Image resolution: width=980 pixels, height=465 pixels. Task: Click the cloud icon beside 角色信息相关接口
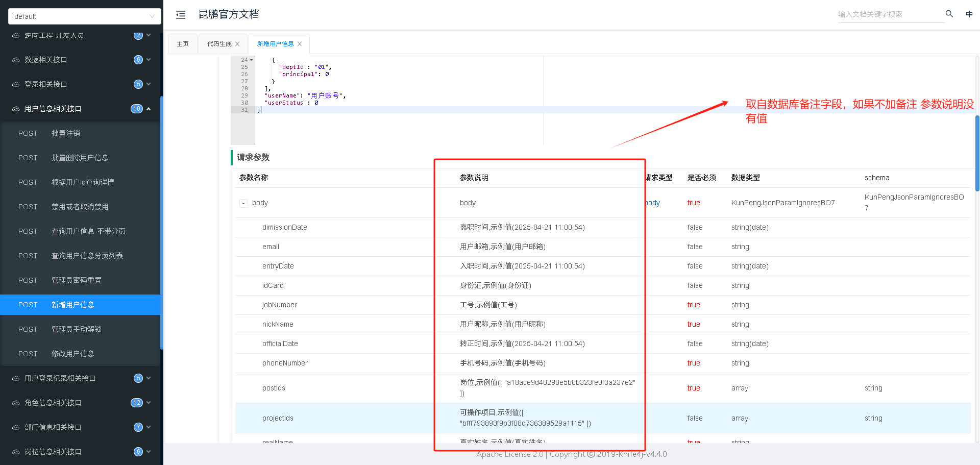click(16, 403)
